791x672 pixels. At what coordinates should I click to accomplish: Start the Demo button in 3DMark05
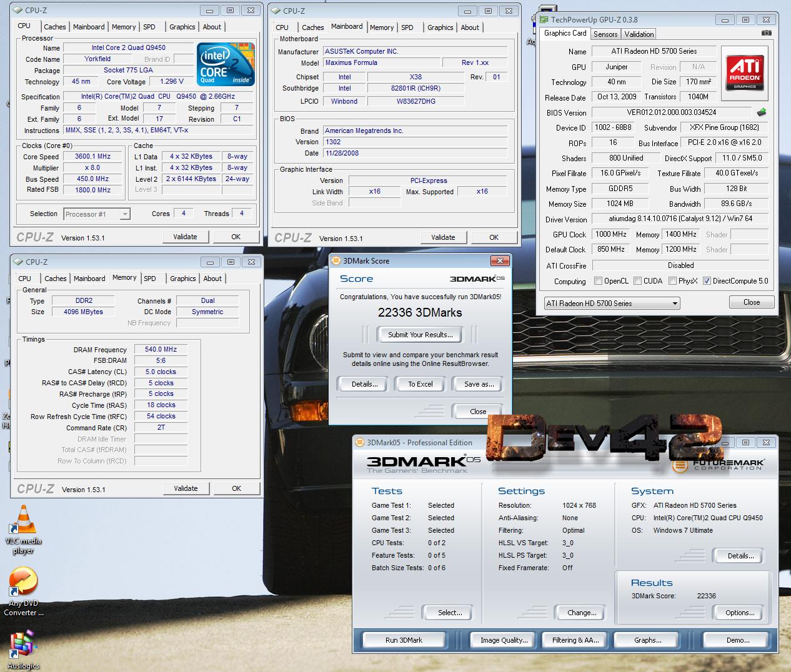(738, 640)
